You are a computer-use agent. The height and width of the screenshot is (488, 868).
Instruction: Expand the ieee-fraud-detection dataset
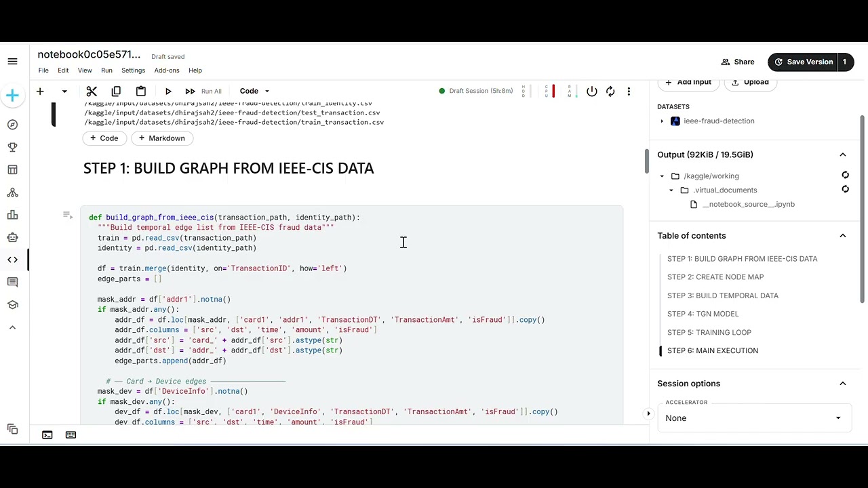[x=662, y=121]
